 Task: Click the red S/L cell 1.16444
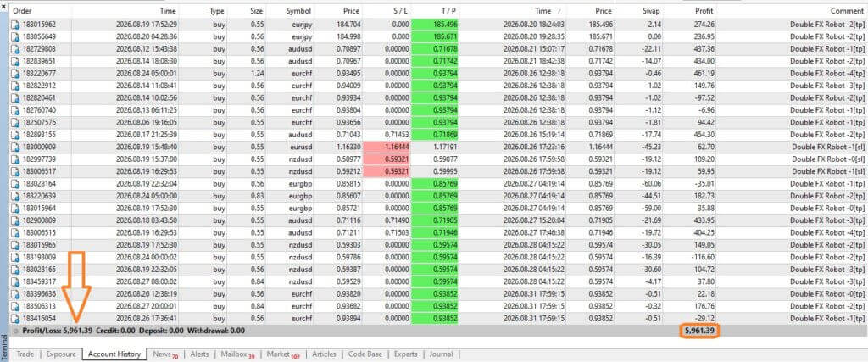tap(387, 147)
